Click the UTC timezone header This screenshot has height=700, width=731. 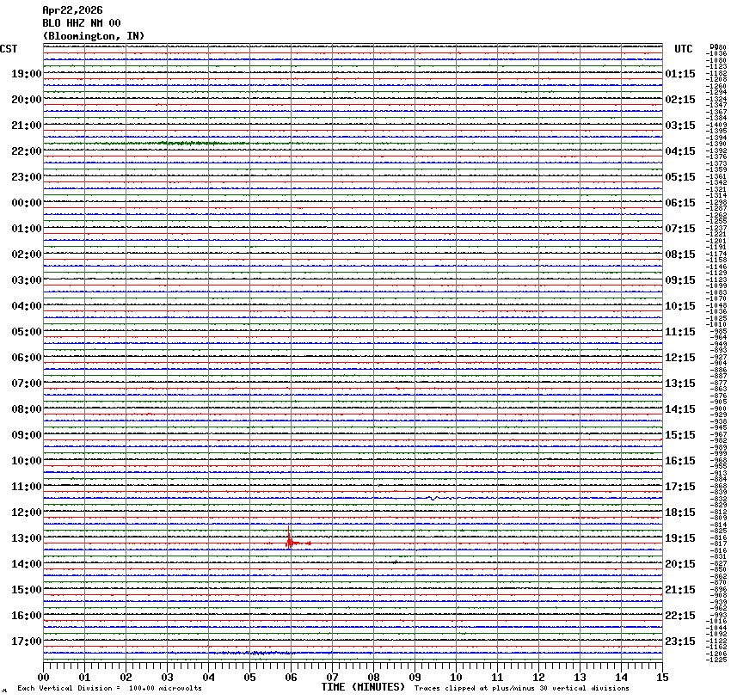684,49
